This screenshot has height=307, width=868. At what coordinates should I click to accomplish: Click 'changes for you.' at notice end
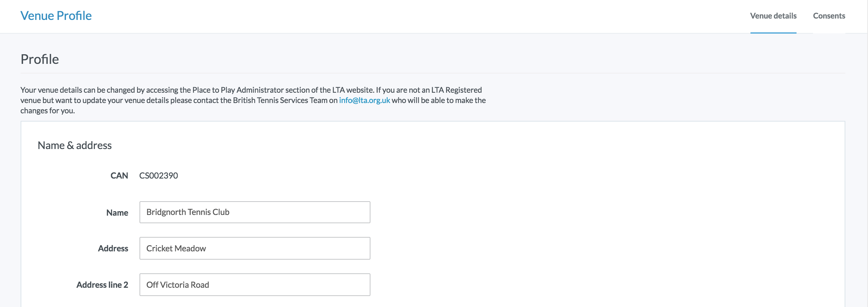coord(47,111)
